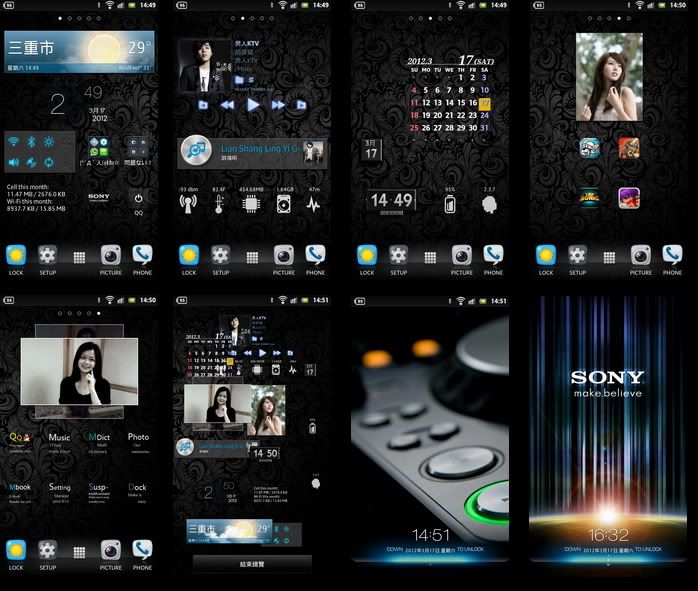Open the storage disk icon showing 1.64GB
698x591 pixels.
click(284, 203)
